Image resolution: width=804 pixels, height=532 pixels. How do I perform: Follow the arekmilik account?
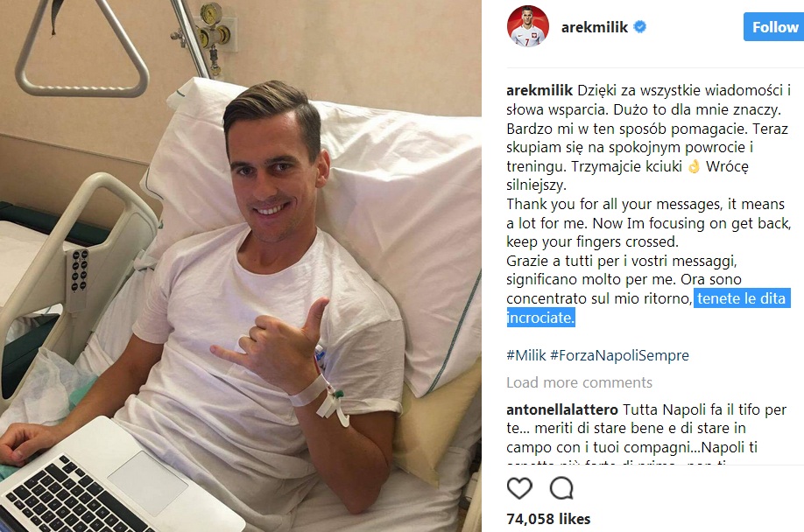click(773, 27)
